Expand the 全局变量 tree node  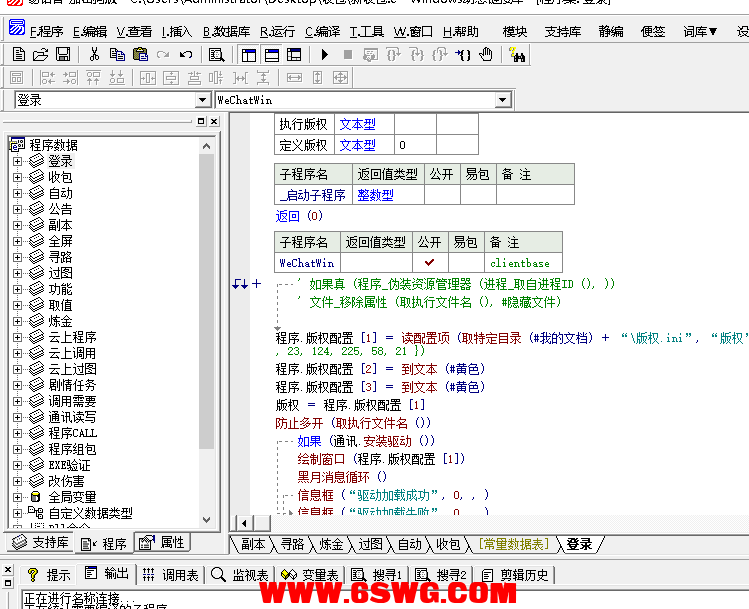(x=17, y=497)
